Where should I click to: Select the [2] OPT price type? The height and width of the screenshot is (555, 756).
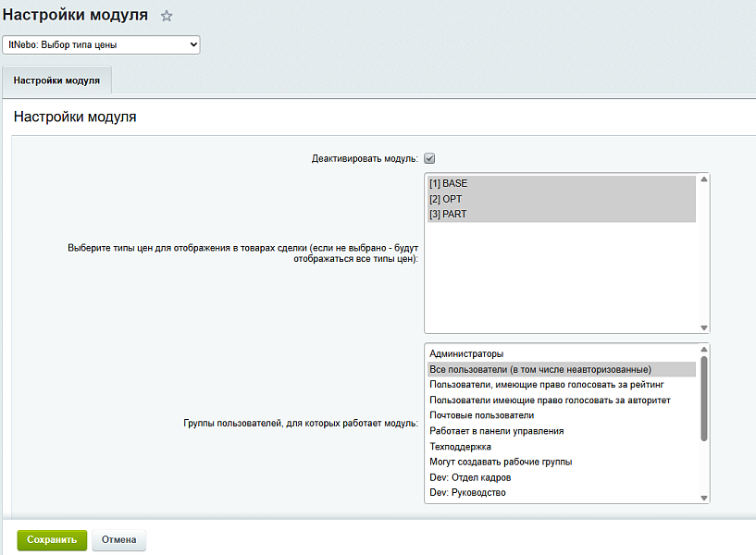point(562,199)
